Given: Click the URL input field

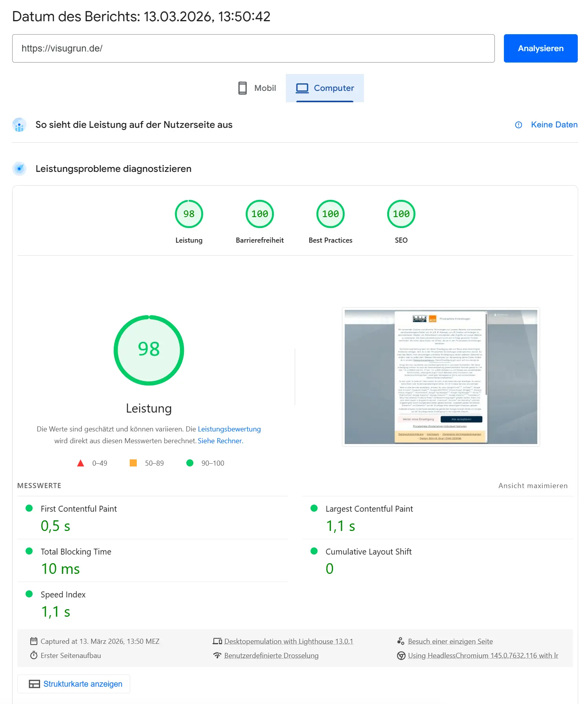Looking at the screenshot, I should (x=253, y=48).
